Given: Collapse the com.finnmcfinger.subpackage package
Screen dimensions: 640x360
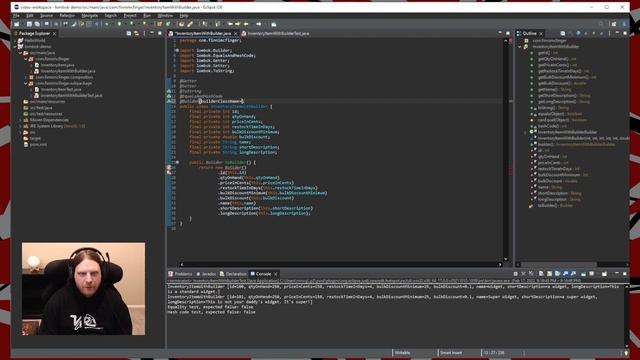Looking at the screenshot, I should tap(26, 83).
